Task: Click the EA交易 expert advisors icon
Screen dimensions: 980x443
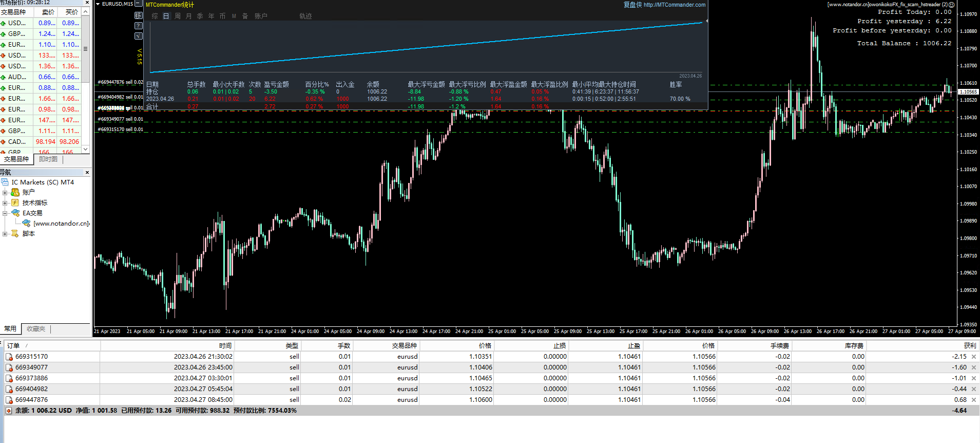Action: click(15, 213)
